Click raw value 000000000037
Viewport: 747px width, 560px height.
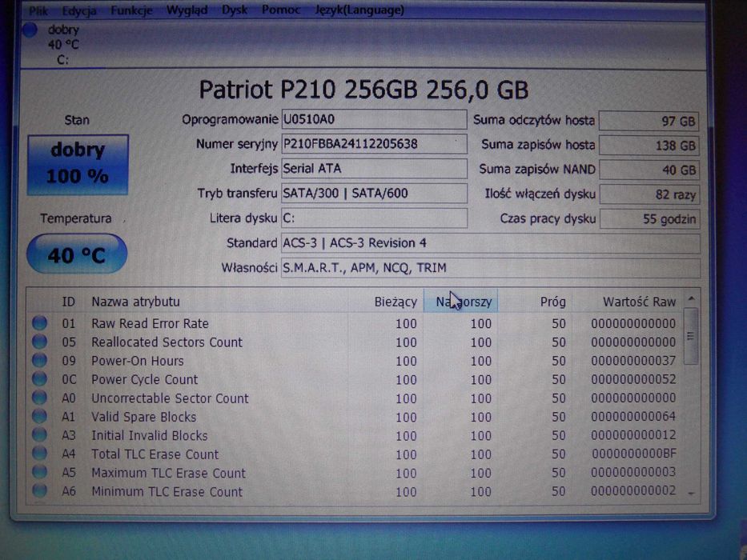click(x=633, y=361)
